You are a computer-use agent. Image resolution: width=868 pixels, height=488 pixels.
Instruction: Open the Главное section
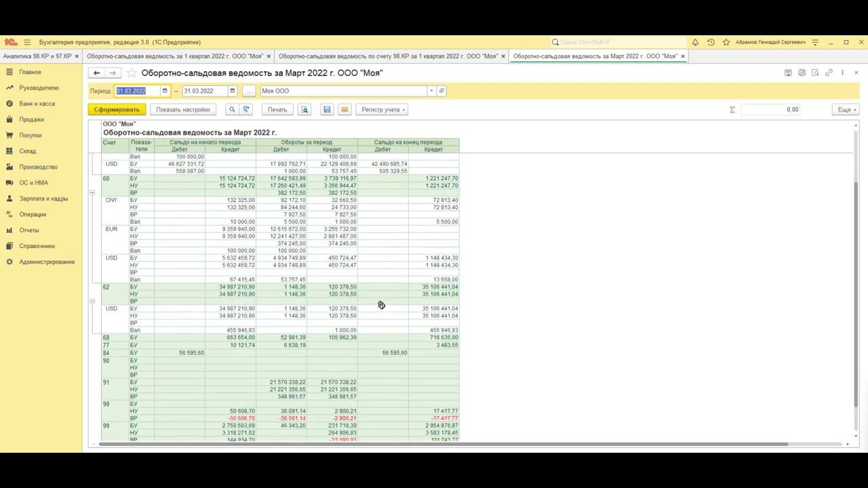tap(31, 72)
